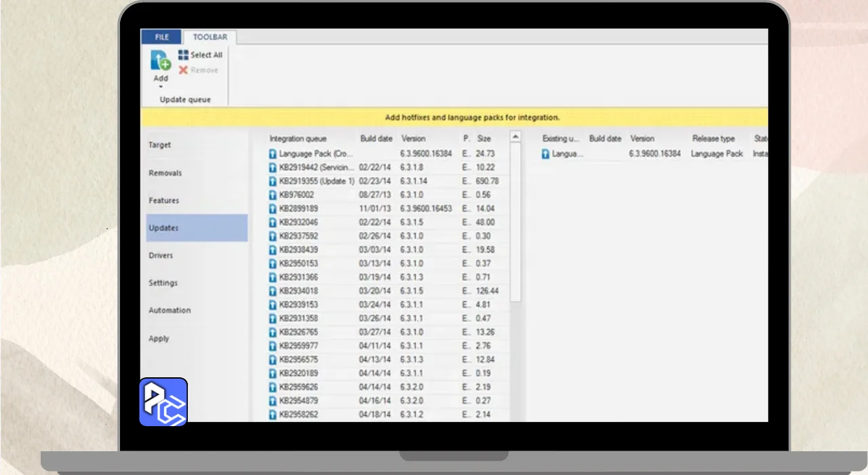The height and width of the screenshot is (475, 868).
Task: Open the Removals section
Action: 165,173
